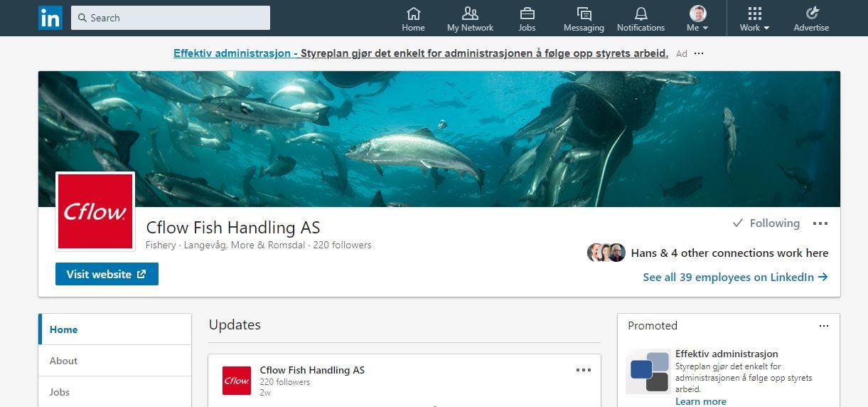Viewport: 868px width, 407px height.
Task: Open Cflow Fish Handling AS post author link
Action: (312, 370)
